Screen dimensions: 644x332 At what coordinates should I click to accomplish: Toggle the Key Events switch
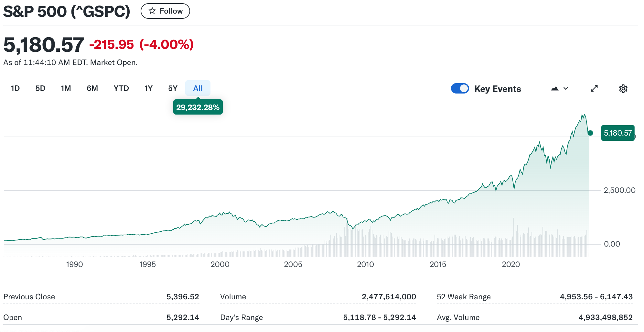click(460, 88)
